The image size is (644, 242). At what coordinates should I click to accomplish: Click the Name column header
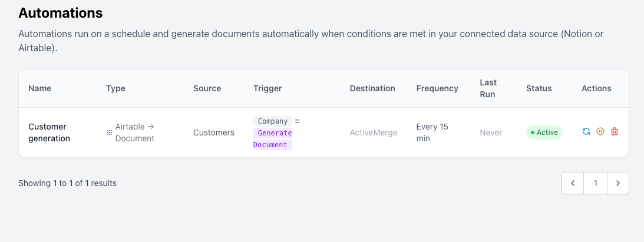point(40,88)
